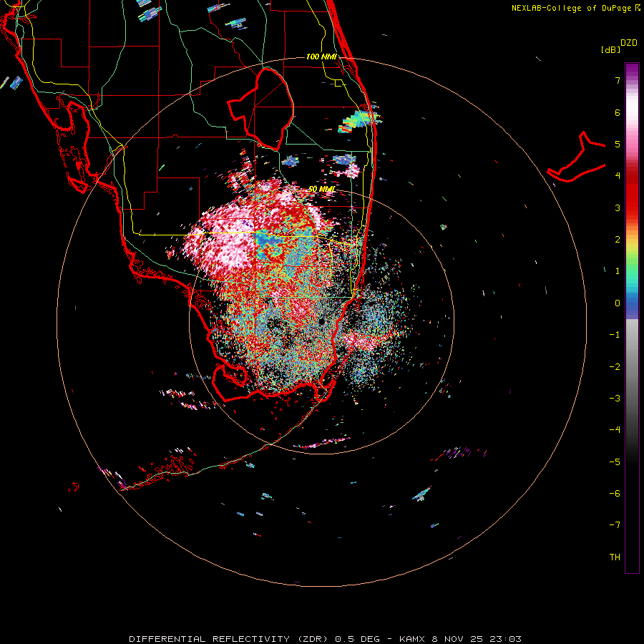644x644 pixels.
Task: Click the scale value -3
Action: click(x=615, y=399)
